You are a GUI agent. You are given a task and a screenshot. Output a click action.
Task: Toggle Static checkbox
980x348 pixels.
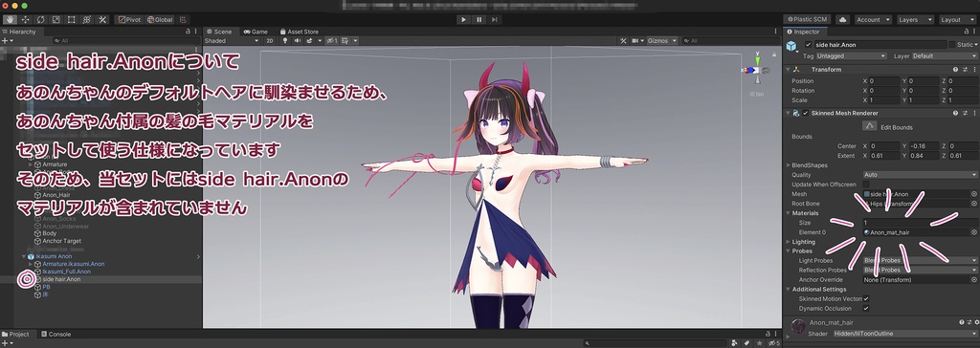(x=952, y=45)
